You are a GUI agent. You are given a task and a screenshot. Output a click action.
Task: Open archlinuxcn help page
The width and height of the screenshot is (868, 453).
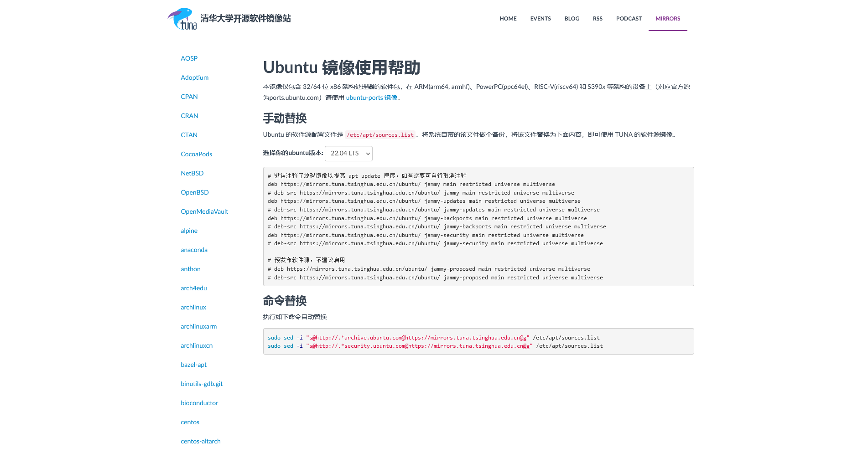point(197,345)
